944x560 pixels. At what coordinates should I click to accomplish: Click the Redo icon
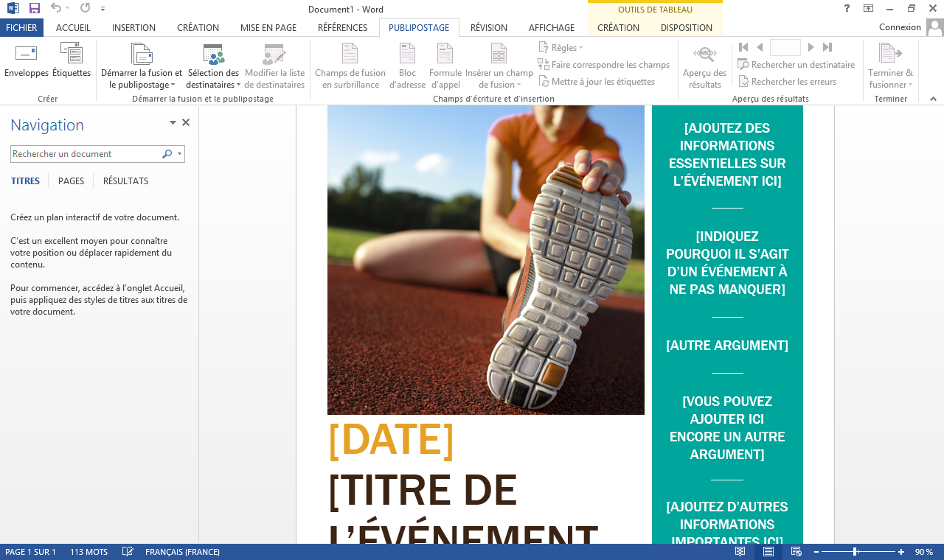pyautogui.click(x=85, y=9)
